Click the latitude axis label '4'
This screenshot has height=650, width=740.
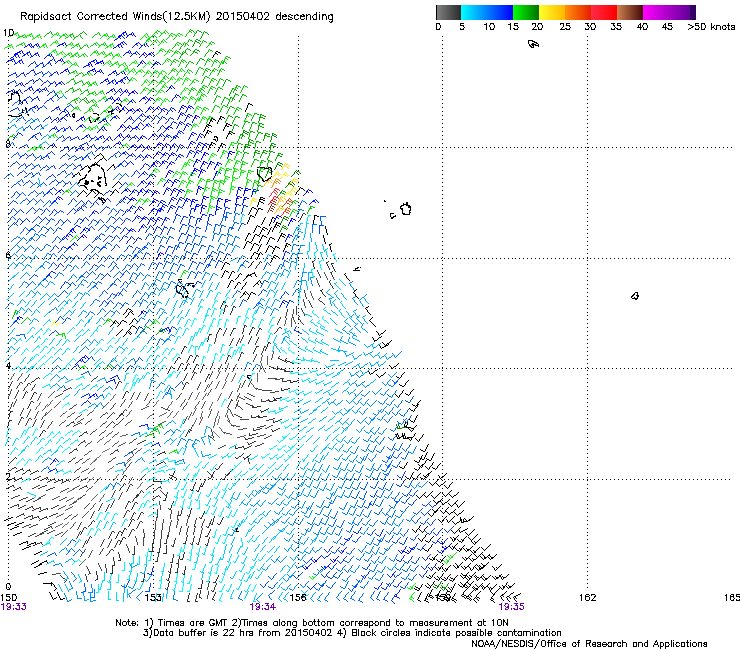[x=8, y=366]
